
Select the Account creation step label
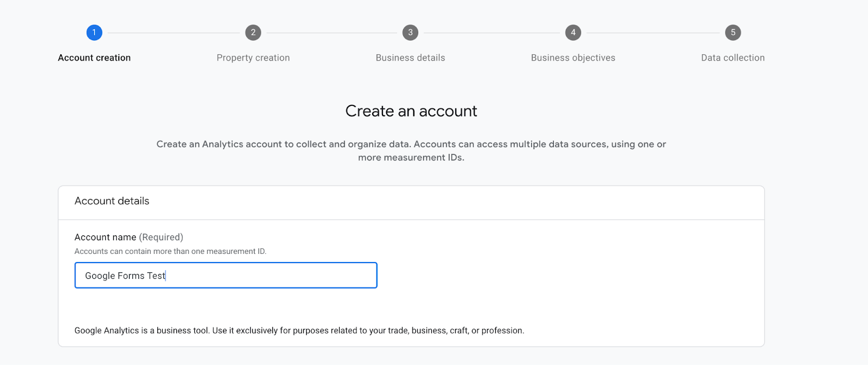(x=94, y=57)
